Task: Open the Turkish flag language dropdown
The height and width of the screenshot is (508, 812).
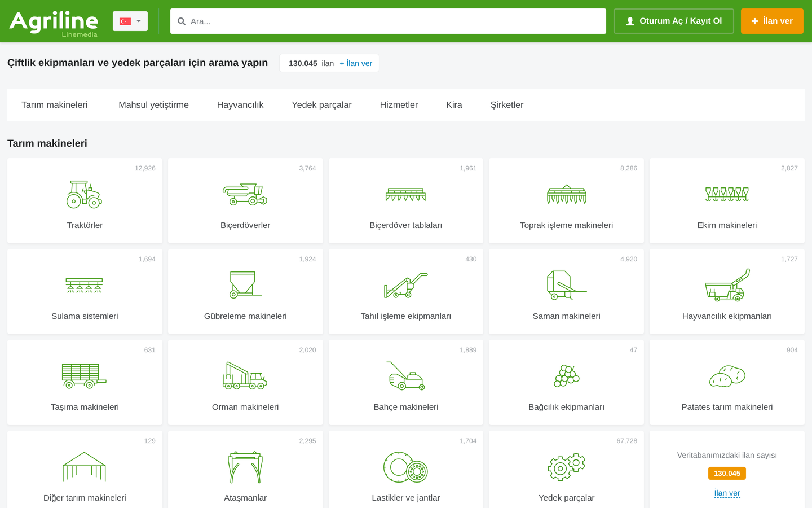Action: pos(130,21)
